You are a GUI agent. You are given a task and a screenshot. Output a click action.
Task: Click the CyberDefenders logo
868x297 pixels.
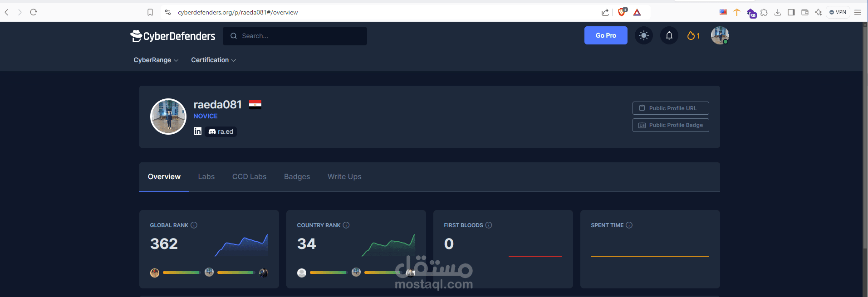[173, 36]
